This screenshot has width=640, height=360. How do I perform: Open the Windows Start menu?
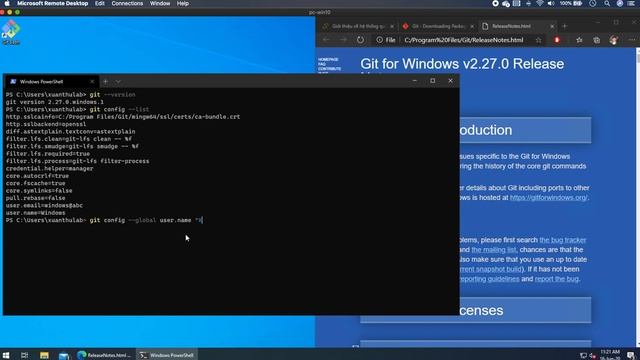[6, 355]
